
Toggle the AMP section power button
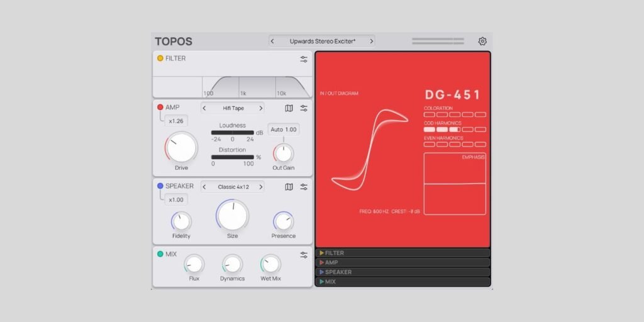(x=160, y=108)
